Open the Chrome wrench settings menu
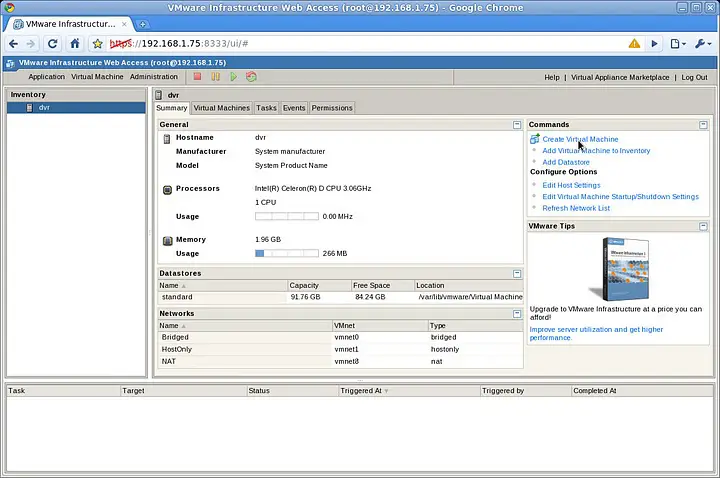Viewport: 720px width, 478px height. [x=703, y=44]
